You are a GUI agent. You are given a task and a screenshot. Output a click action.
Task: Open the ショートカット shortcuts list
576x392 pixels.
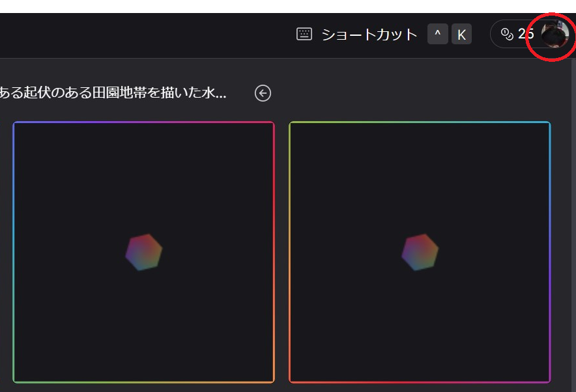click(x=369, y=35)
